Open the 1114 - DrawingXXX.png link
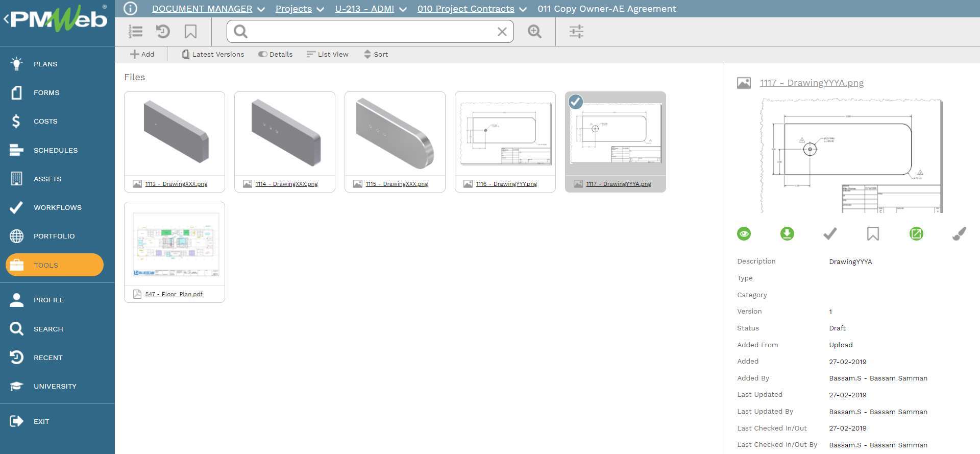980x454 pixels. coord(286,184)
